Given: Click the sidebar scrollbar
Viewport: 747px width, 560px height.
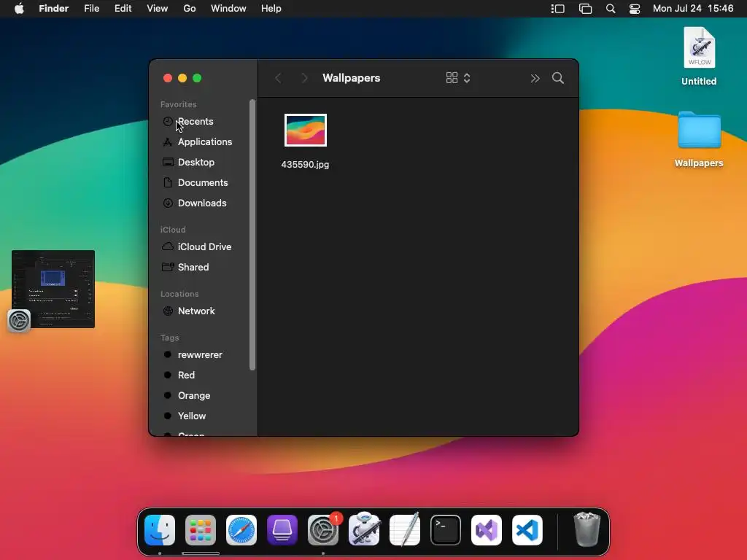Looking at the screenshot, I should point(252,235).
